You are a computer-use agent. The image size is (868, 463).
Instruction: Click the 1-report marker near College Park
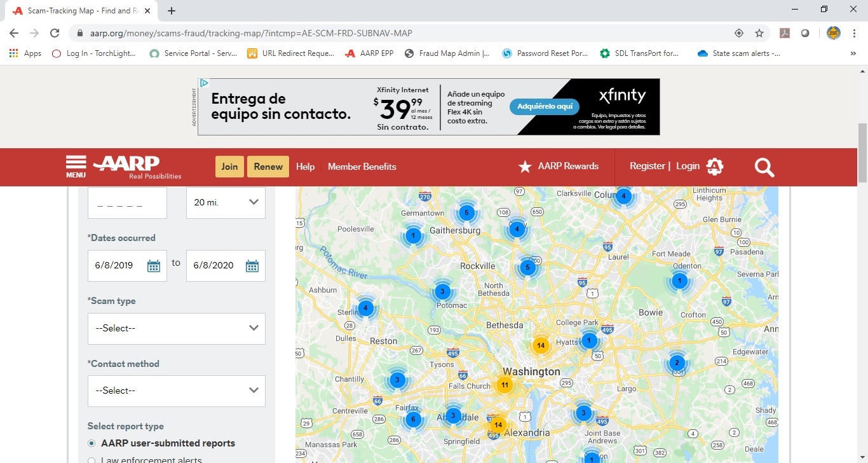(590, 340)
